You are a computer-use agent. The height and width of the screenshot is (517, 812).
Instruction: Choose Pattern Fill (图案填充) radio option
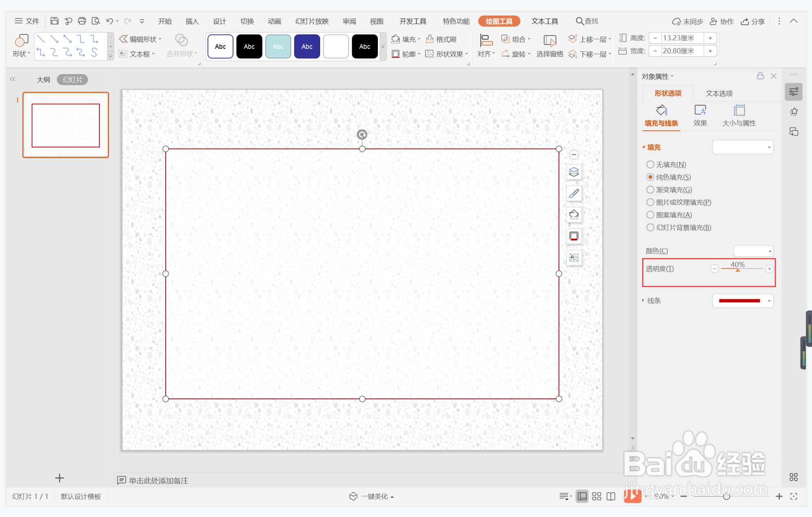click(x=650, y=215)
